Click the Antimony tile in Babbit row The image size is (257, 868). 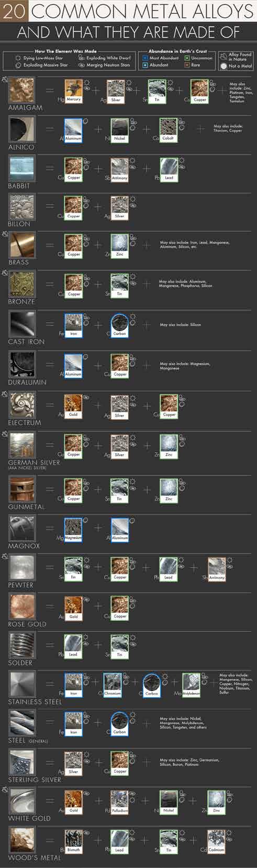(119, 170)
